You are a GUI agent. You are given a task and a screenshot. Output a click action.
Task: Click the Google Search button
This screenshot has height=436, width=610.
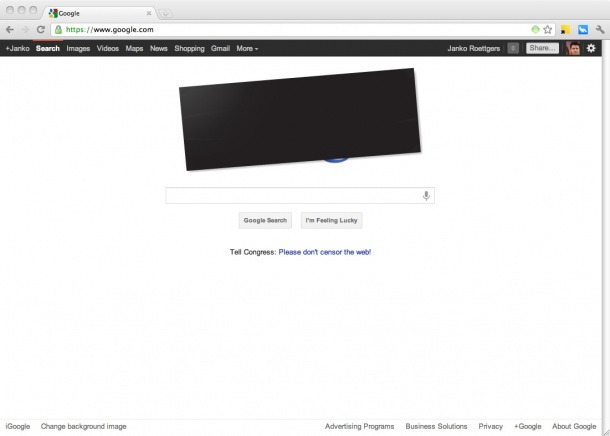tap(265, 221)
